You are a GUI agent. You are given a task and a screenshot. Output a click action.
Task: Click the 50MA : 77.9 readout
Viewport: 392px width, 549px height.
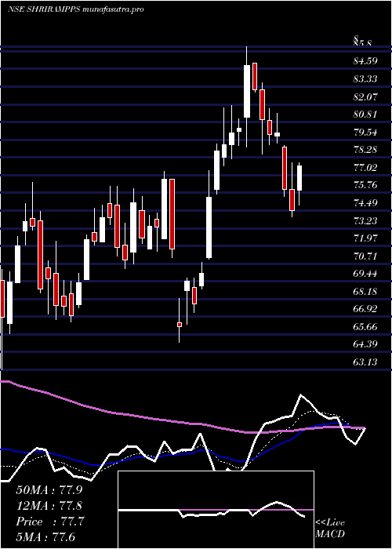click(49, 490)
